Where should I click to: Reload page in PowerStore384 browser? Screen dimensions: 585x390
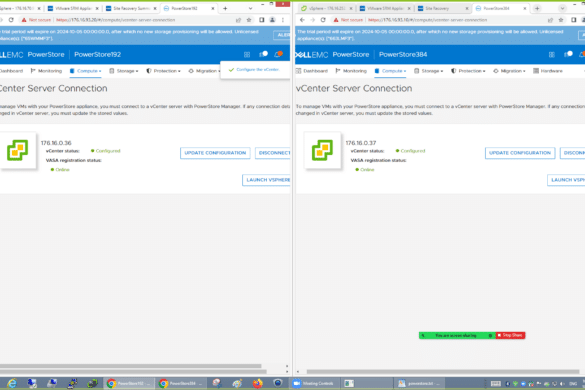click(x=323, y=20)
